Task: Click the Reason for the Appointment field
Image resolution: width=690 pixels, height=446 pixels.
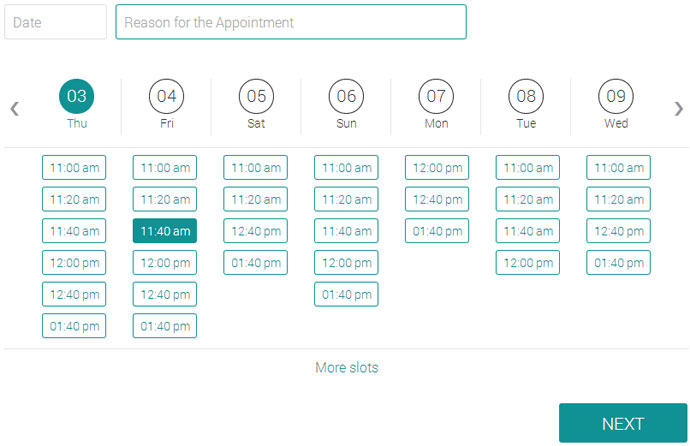Action: point(291,22)
